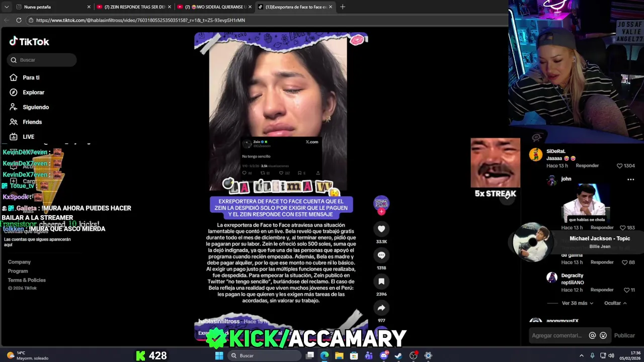Insert a mention with the @ icon

tap(592, 335)
